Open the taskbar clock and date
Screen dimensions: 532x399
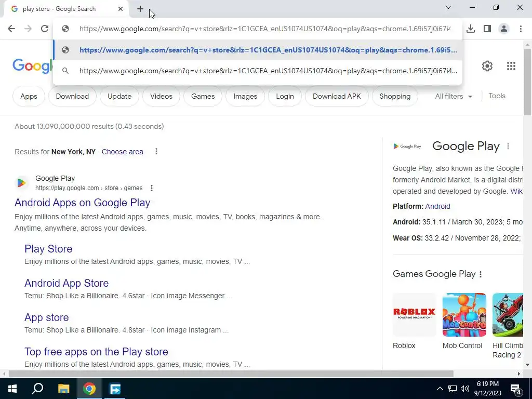click(488, 389)
